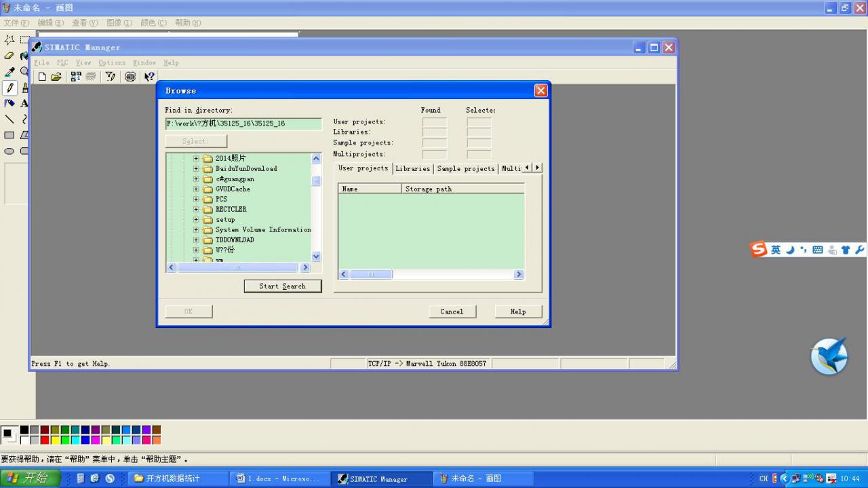Screen dimensions: 868x488
Task: Expand the GVODCache folder node
Action: (x=196, y=189)
